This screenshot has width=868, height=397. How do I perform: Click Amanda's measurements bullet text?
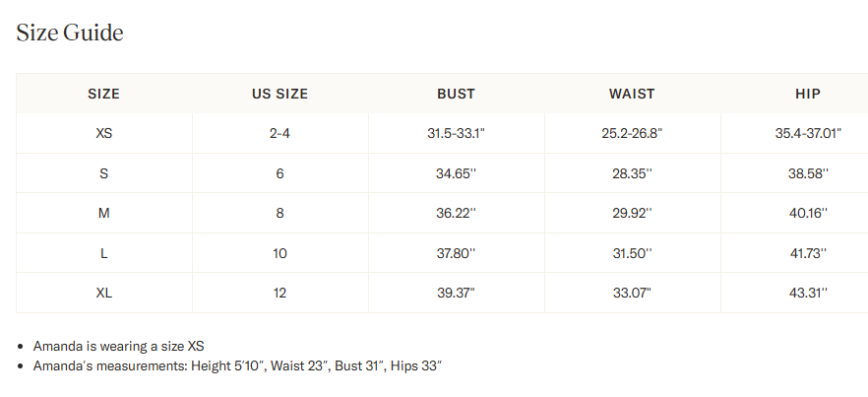(x=236, y=365)
